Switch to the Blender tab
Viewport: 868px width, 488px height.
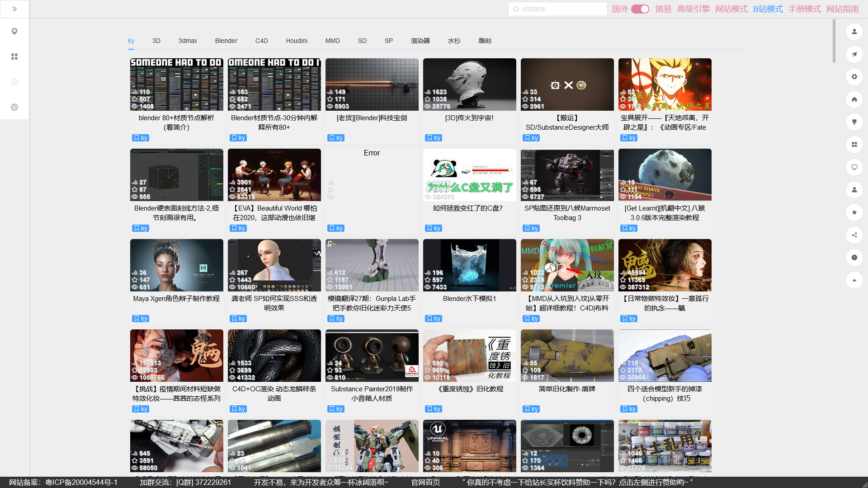pyautogui.click(x=226, y=41)
